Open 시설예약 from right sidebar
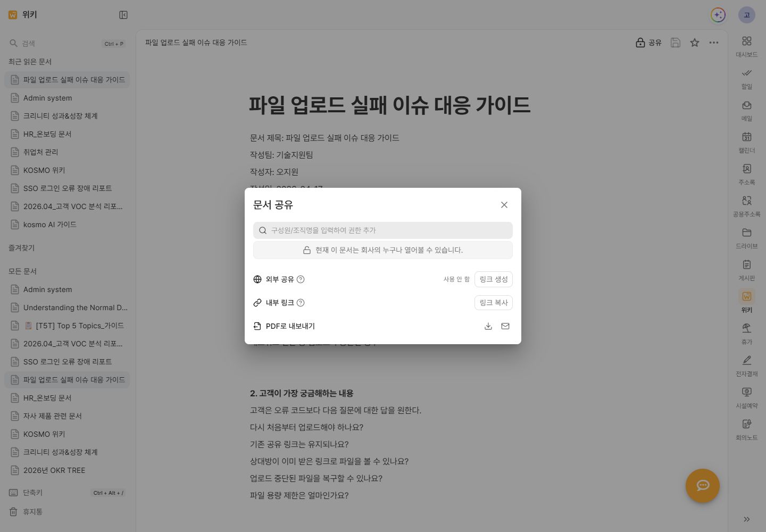766x532 pixels. [x=747, y=397]
